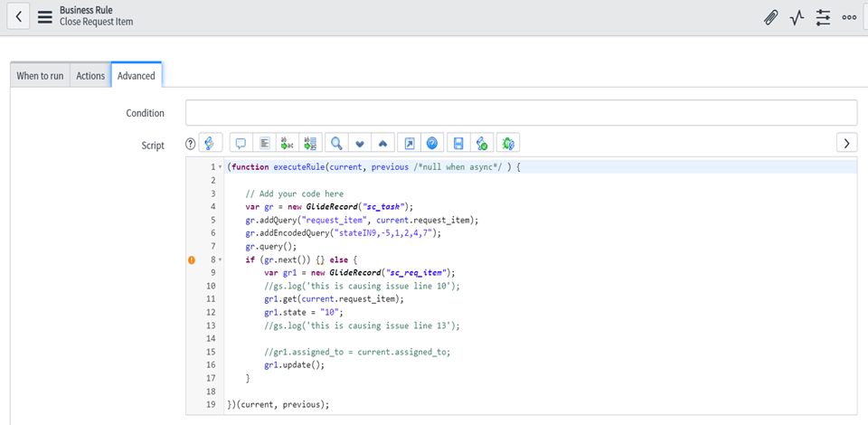Click the blue editor help icon
Viewport: 868px width, 425px height.
[432, 144]
